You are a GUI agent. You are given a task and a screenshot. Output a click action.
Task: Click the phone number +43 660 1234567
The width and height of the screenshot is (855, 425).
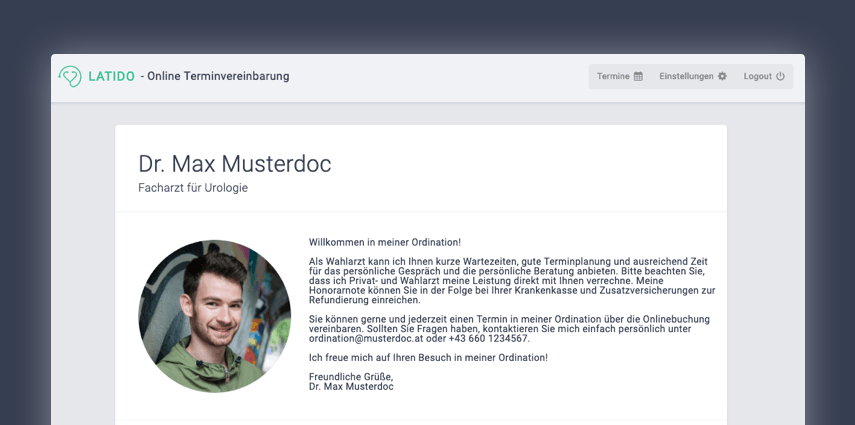pyautogui.click(x=489, y=338)
